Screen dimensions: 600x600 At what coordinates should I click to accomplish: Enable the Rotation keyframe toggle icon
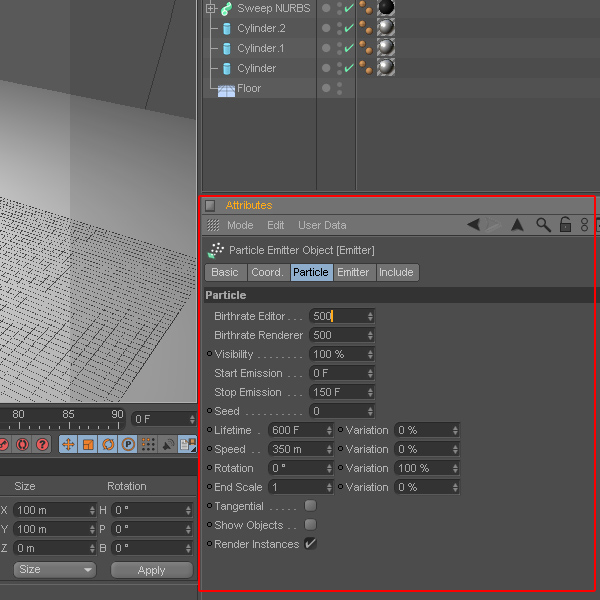pyautogui.click(x=108, y=444)
